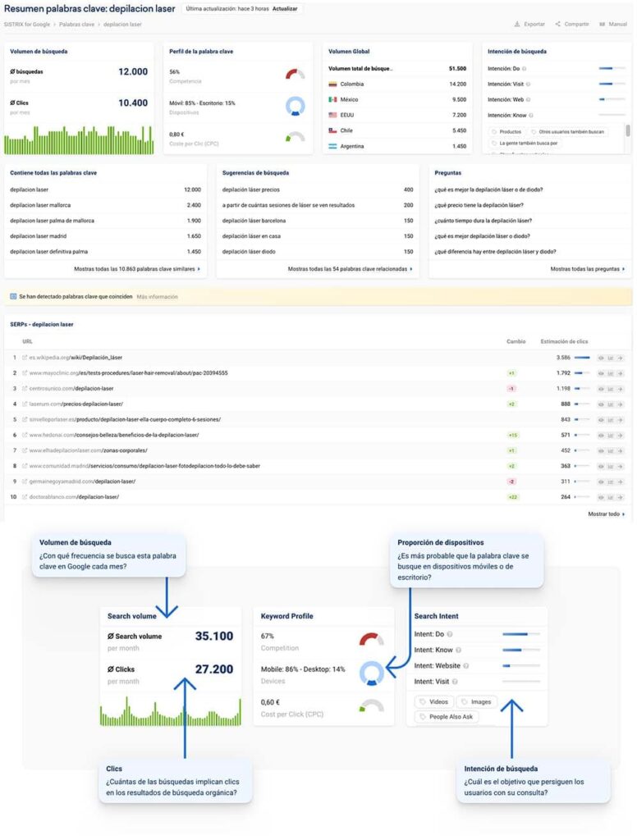Viewport: 637px width, 840px height.
Task: Click arrow icon in centrosunico row
Action: 620,389
